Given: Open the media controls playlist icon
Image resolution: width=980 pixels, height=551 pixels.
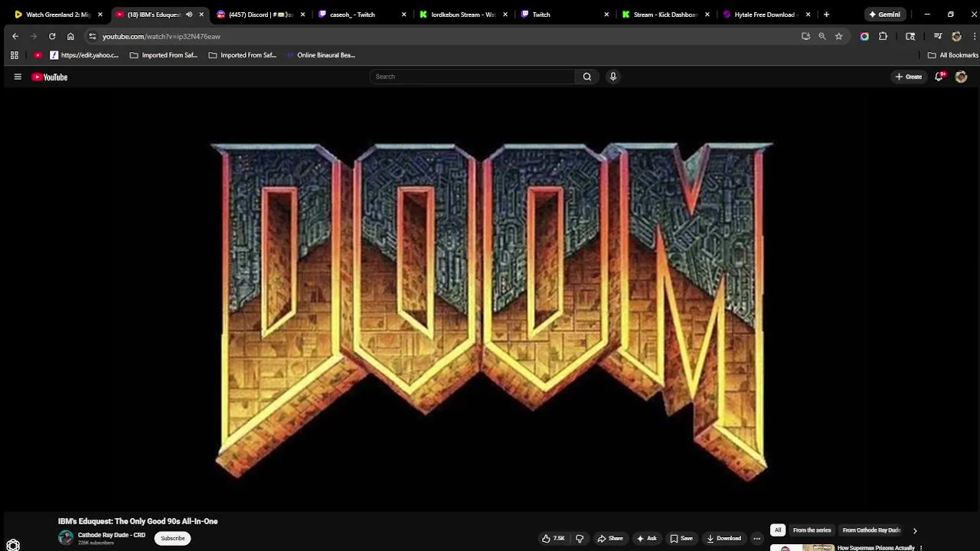Looking at the screenshot, I should [x=938, y=36].
